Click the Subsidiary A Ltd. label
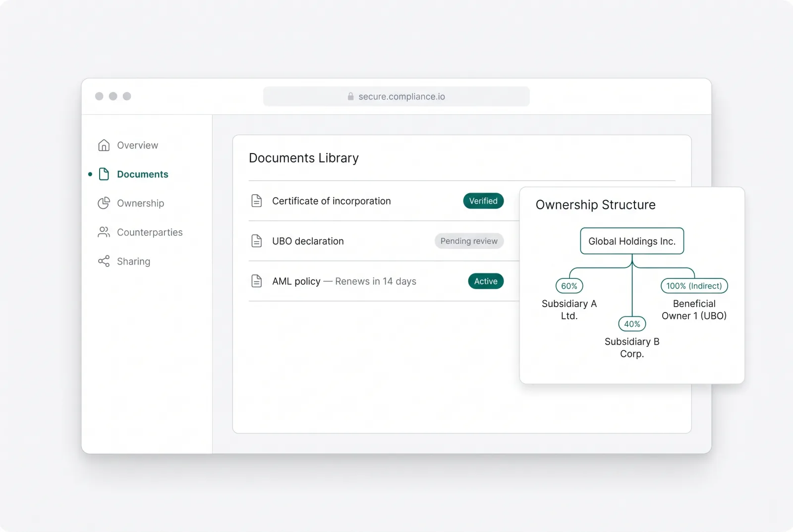This screenshot has width=793, height=532. (x=569, y=310)
